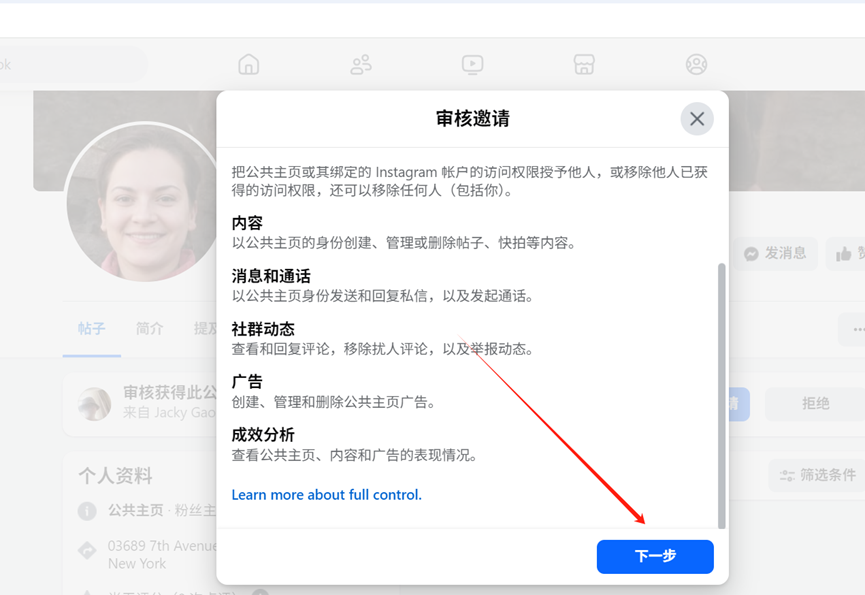Open Learn more about full control link
The height and width of the screenshot is (595, 865).
point(327,495)
